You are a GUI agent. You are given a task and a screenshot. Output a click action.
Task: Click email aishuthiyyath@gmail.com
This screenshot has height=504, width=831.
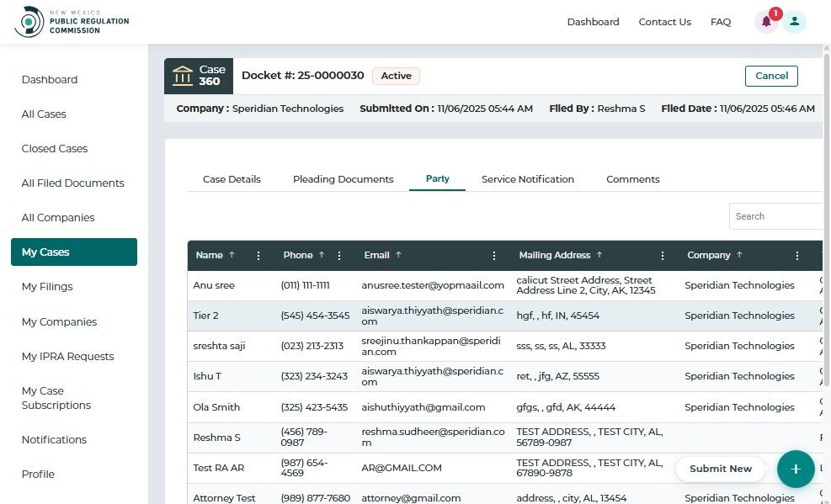(423, 407)
